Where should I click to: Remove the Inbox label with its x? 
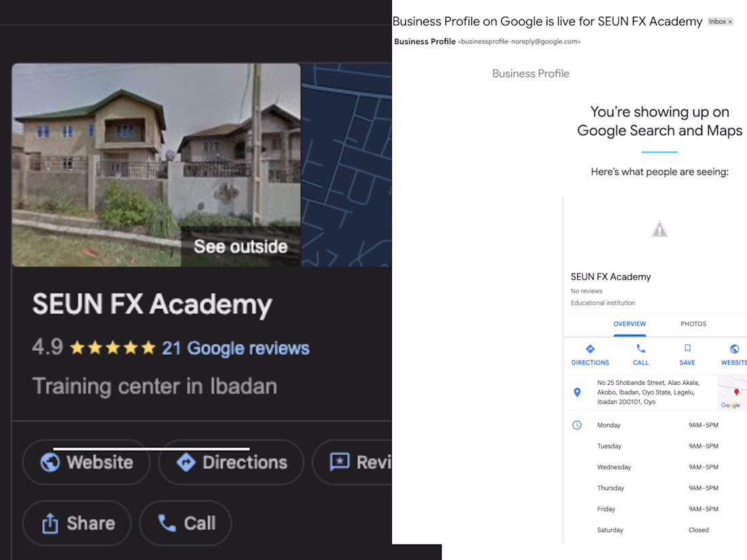coord(730,22)
